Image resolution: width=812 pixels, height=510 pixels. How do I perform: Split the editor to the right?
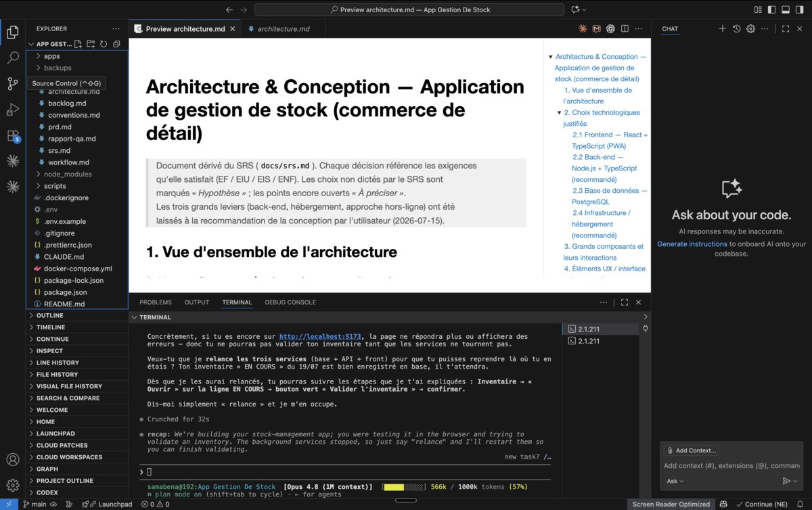[625, 29]
